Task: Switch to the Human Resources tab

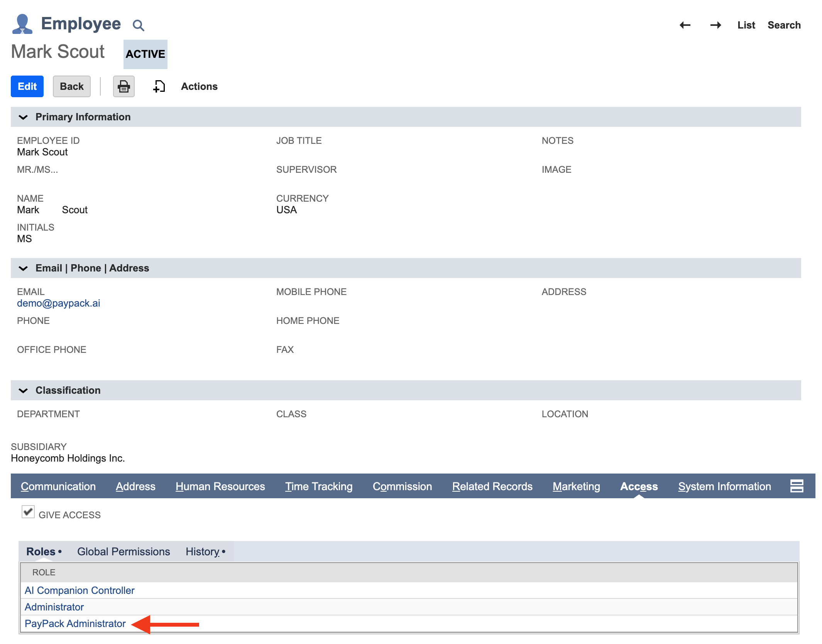Action: click(220, 486)
